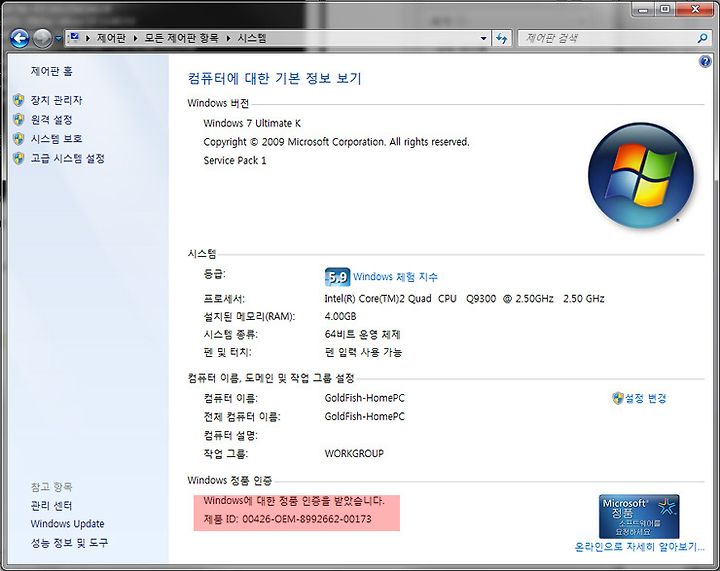Maximize the System window
Screen dimensions: 720x571
[x=664, y=9]
